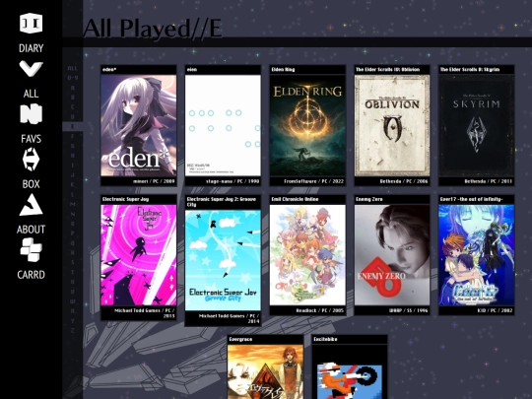532x399 pixels.
Task: Click the 'eden*' card title
Action: click(x=109, y=70)
